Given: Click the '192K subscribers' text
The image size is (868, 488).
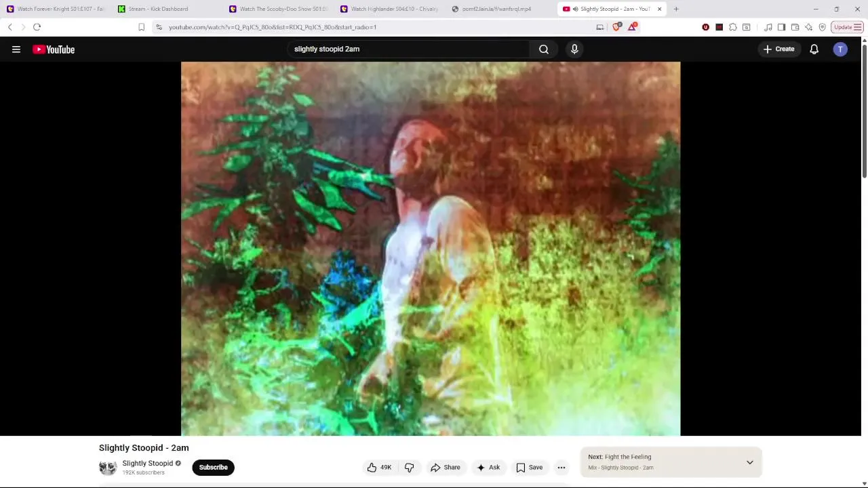Looking at the screenshot, I should pyautogui.click(x=143, y=472).
